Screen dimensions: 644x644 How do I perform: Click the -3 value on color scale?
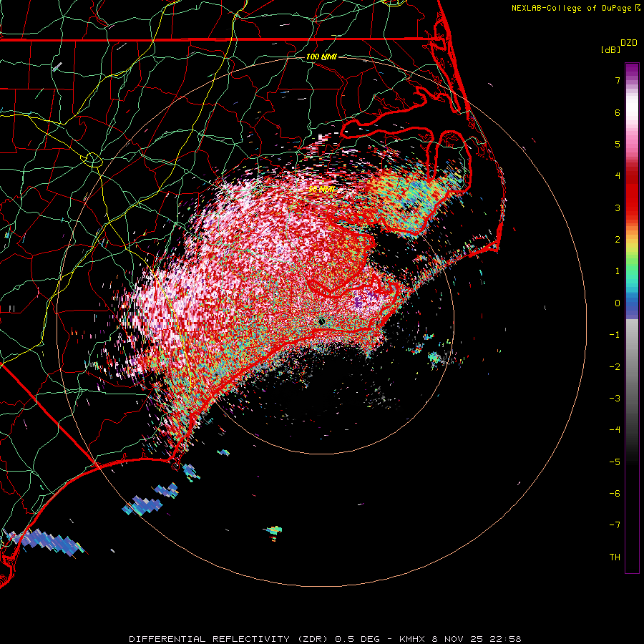click(615, 399)
